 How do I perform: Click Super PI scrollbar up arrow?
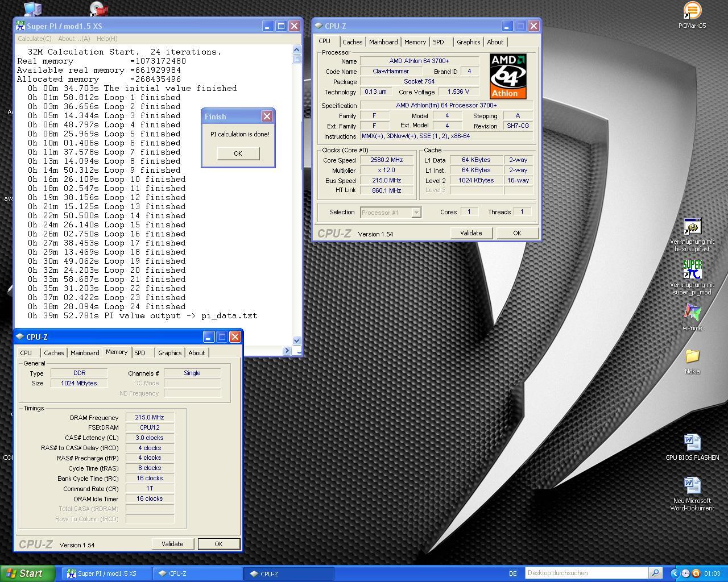(x=296, y=51)
